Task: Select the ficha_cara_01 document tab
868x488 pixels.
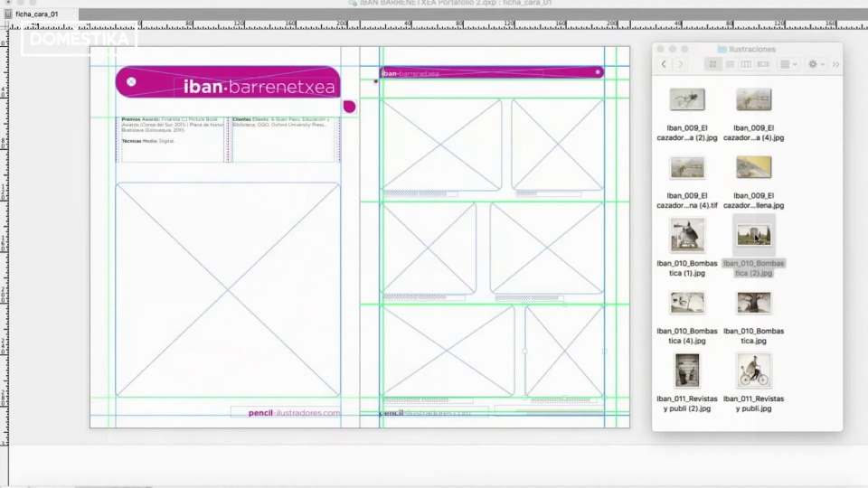Action: coord(36,14)
